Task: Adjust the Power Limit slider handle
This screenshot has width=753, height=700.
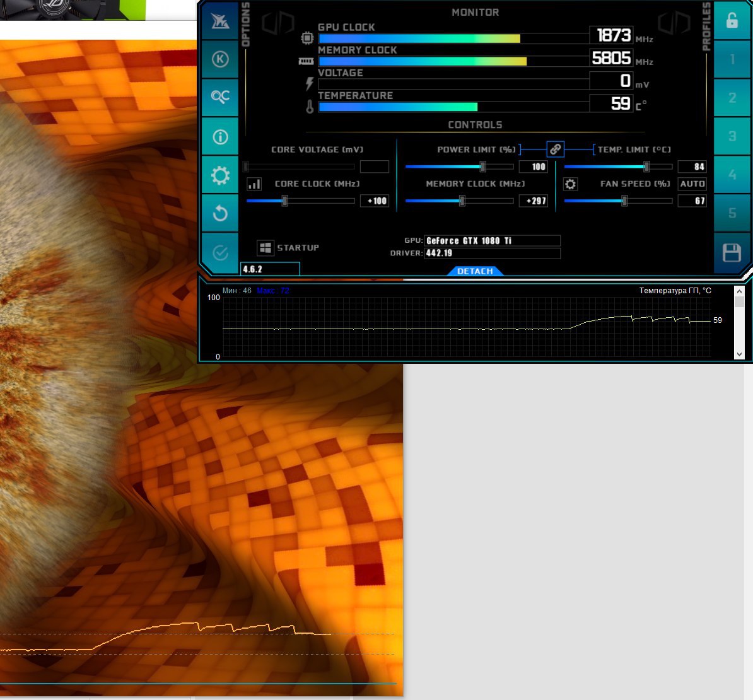Action: 482,166
